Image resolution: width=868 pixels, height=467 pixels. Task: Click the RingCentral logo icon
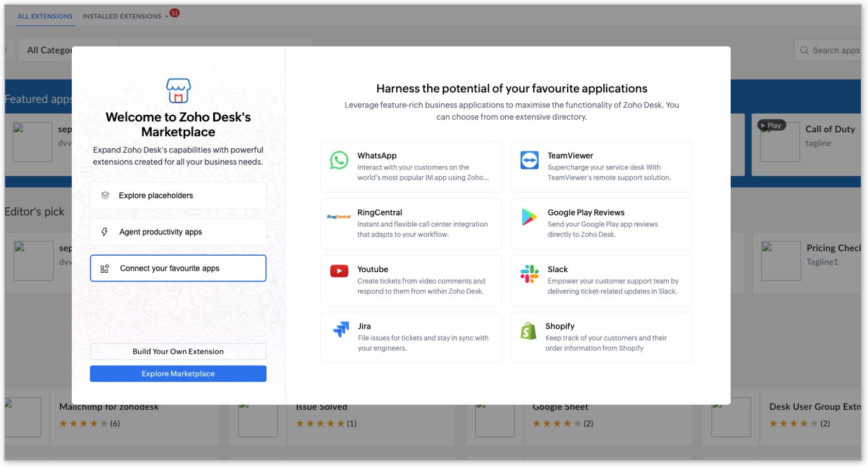click(339, 217)
